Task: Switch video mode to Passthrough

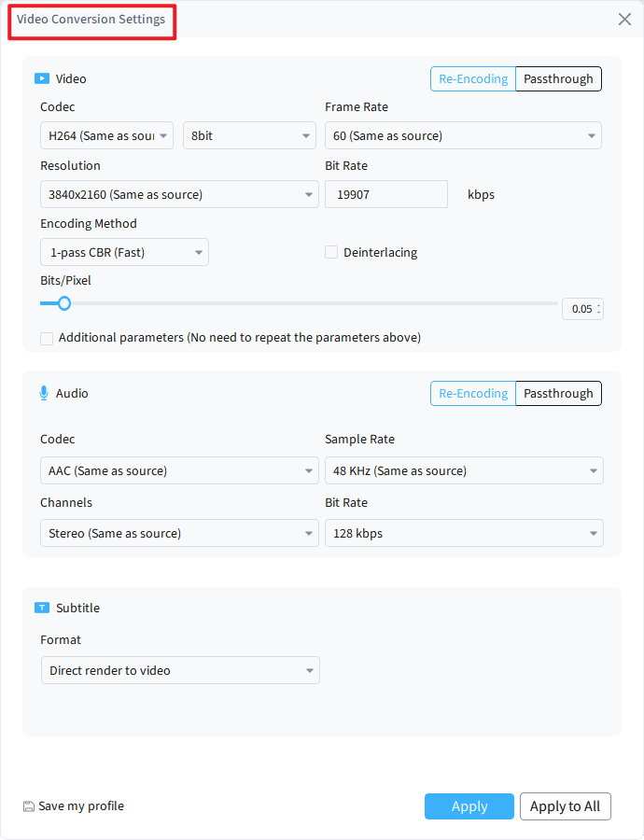Action: (558, 78)
